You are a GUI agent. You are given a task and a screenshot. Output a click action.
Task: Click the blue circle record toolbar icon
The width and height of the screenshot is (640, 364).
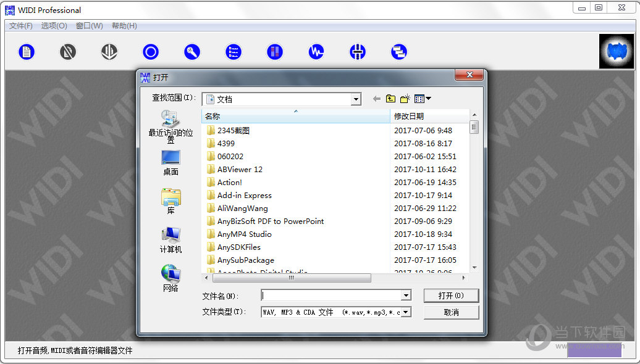click(x=151, y=52)
